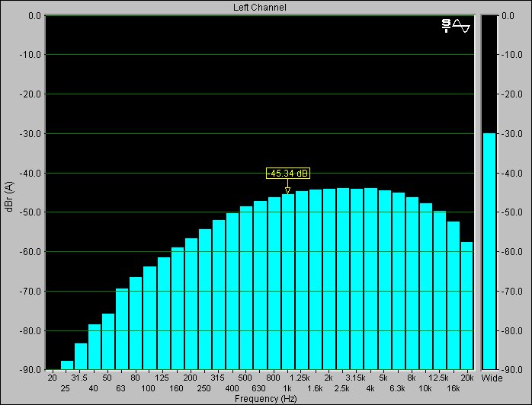Click the '16k' frequency axis label
The height and width of the screenshot is (405, 532).
(x=453, y=388)
